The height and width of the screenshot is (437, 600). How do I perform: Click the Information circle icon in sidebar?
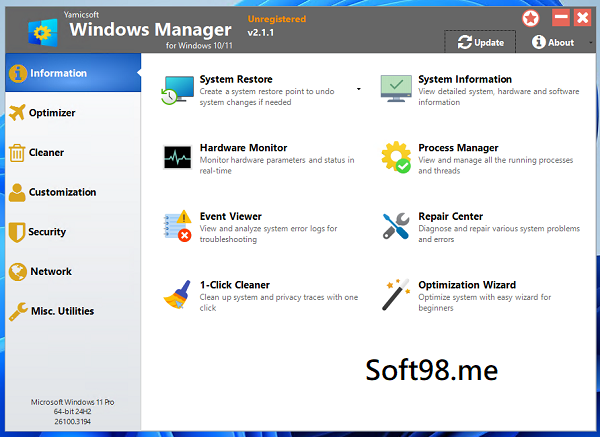click(18, 73)
